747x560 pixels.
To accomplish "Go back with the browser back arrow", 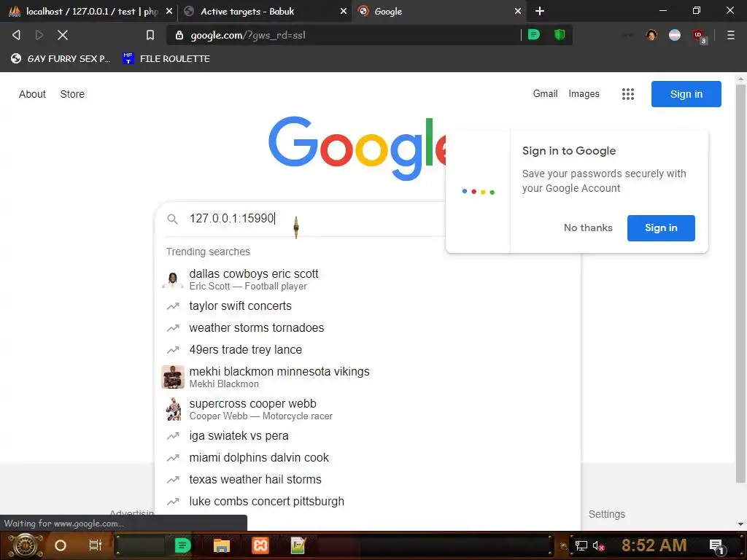I will pyautogui.click(x=16, y=35).
